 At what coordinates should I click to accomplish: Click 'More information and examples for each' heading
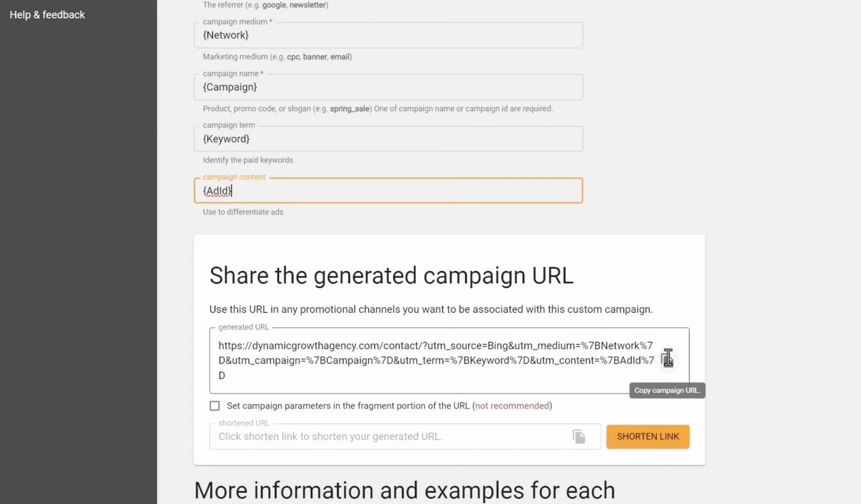[x=404, y=490]
